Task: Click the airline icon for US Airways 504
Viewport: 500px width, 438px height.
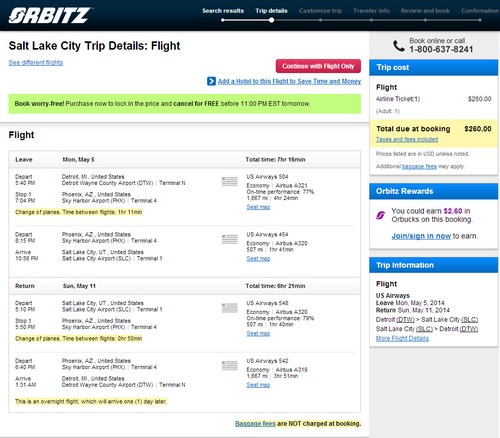Action: click(230, 181)
